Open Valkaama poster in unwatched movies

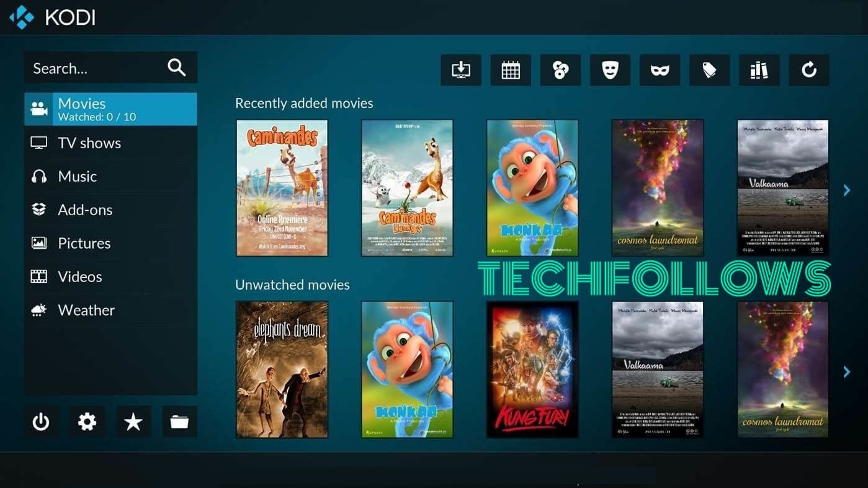pyautogui.click(x=658, y=370)
